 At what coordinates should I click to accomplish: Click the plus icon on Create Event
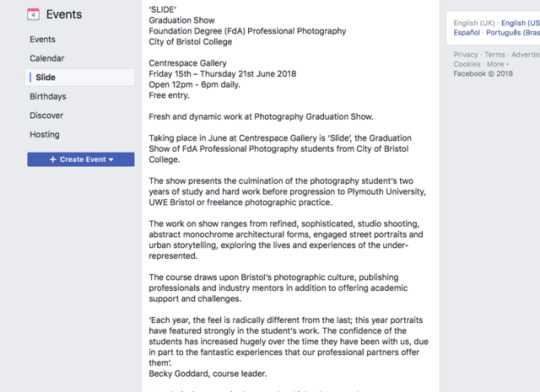click(53, 159)
